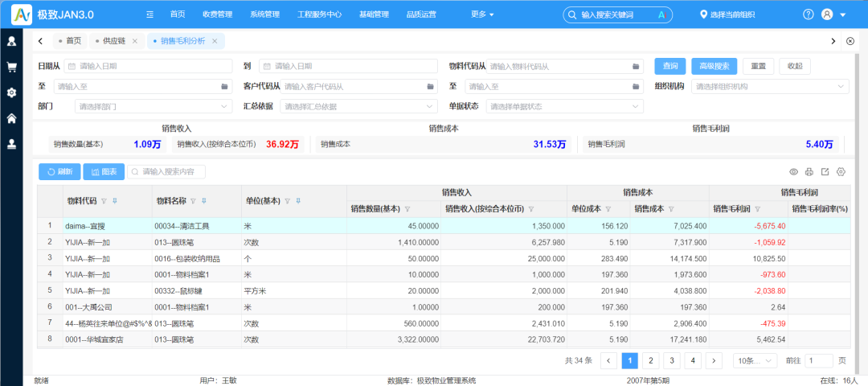Click the person stamp icon in the sidebar
The height and width of the screenshot is (386, 868).
click(11, 144)
